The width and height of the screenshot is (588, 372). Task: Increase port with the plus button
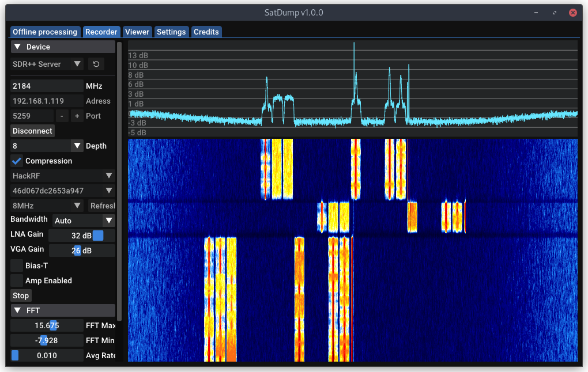pos(77,116)
